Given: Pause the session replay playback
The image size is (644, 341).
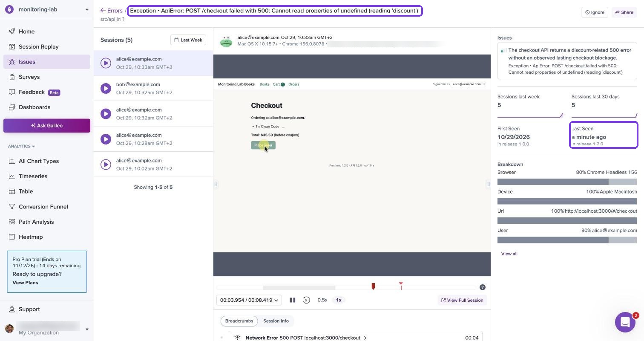Looking at the screenshot, I should click(x=293, y=300).
